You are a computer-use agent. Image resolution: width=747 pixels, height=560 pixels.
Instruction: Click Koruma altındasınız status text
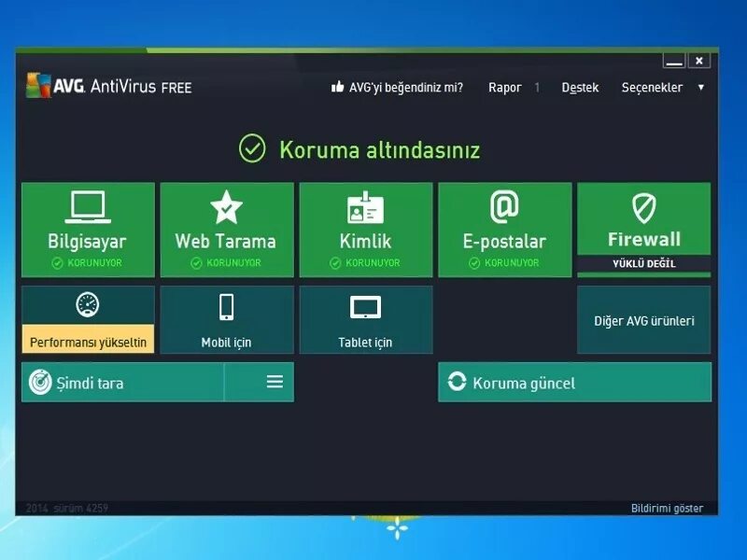pyautogui.click(x=380, y=150)
